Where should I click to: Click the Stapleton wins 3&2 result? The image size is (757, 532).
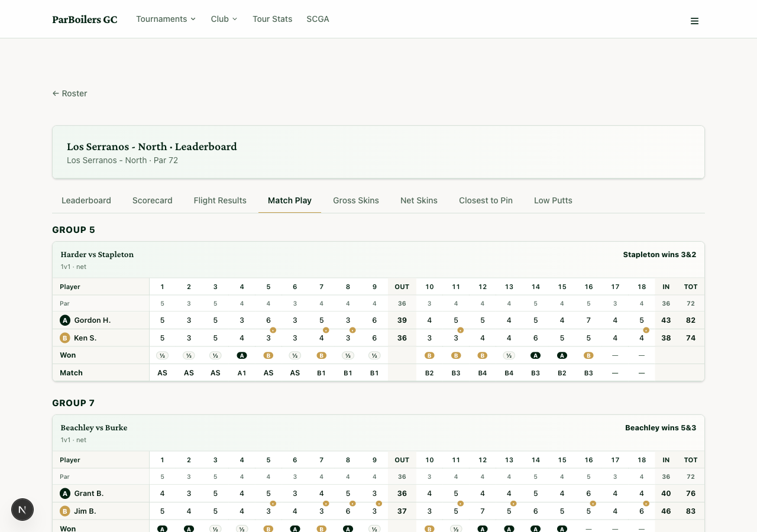[x=659, y=255]
